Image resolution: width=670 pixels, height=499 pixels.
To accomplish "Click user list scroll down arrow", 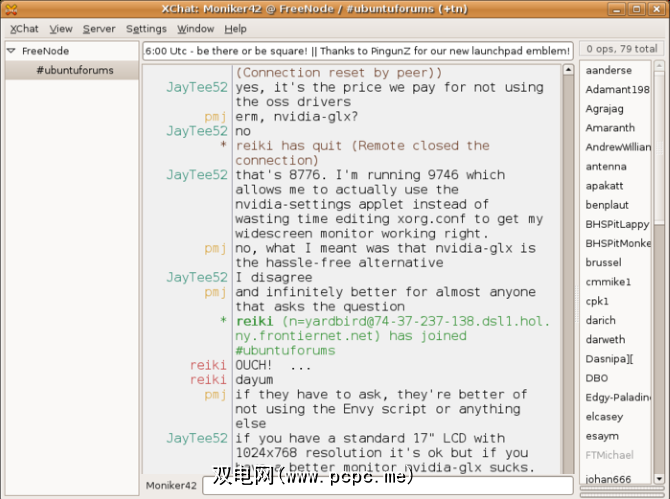I will tap(659, 478).
